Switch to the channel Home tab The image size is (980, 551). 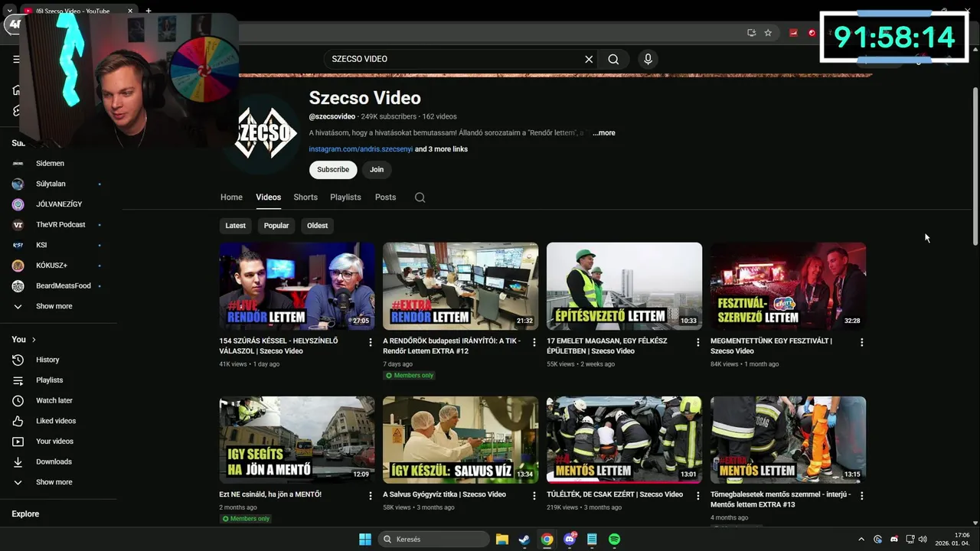point(231,197)
